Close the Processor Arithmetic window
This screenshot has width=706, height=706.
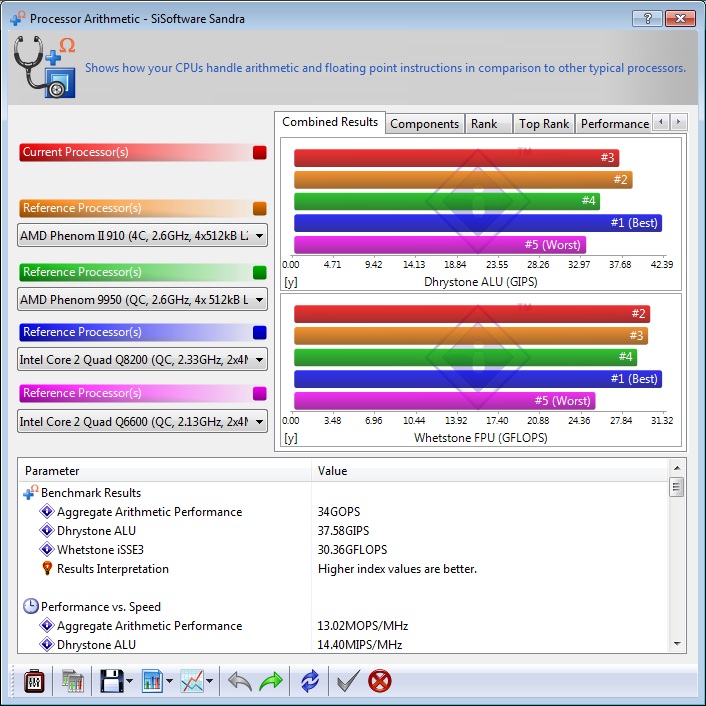pos(680,18)
